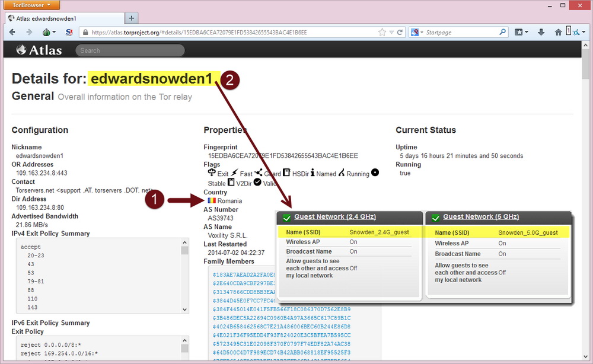
Task: Open the address bar history dropdown arrow
Action: click(391, 32)
